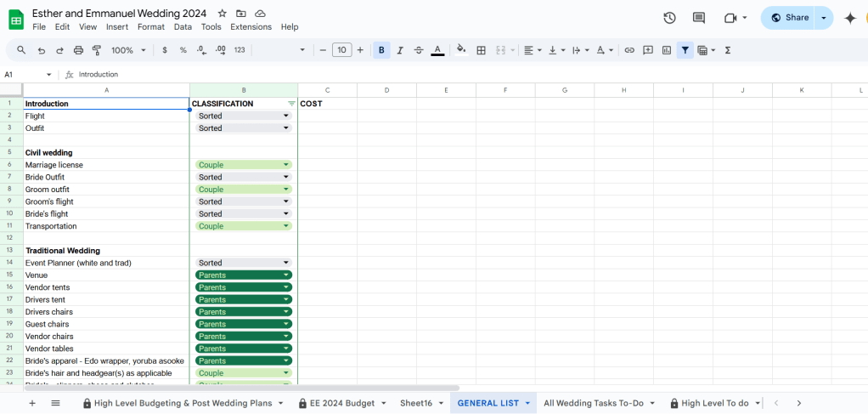Expand the Marriage license Couple dropdown
868x414 pixels.
click(x=286, y=165)
